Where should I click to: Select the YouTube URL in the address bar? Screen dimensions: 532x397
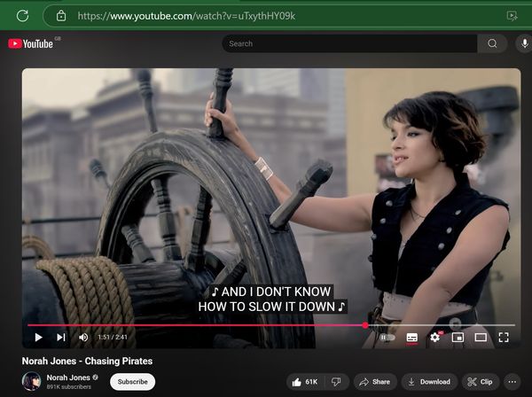[186, 16]
